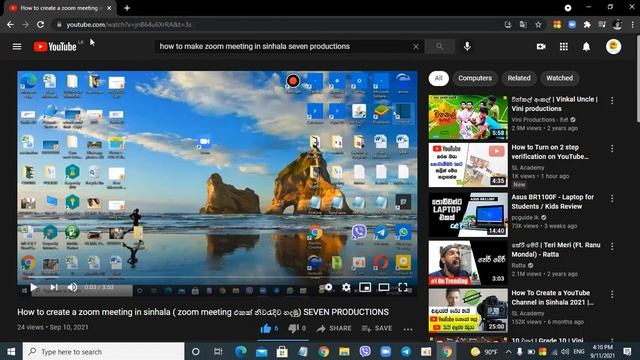Open Zoom from the taskbar
Viewport: 640px width, 360px height.
(x=385, y=351)
